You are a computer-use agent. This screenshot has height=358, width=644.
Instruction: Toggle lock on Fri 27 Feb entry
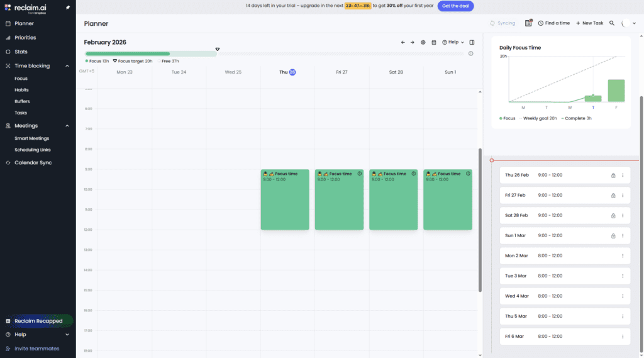coord(613,196)
